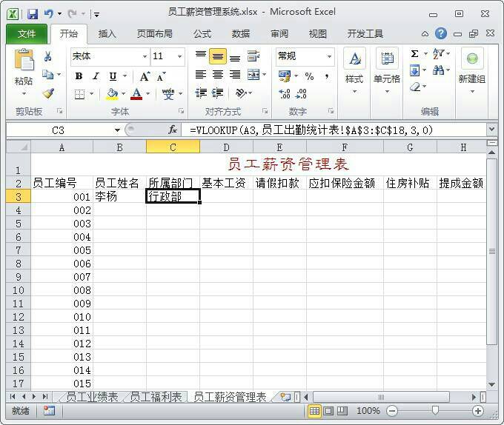504x425 pixels.
Task: Open the Name Box dropdown arrow
Action: coord(117,130)
